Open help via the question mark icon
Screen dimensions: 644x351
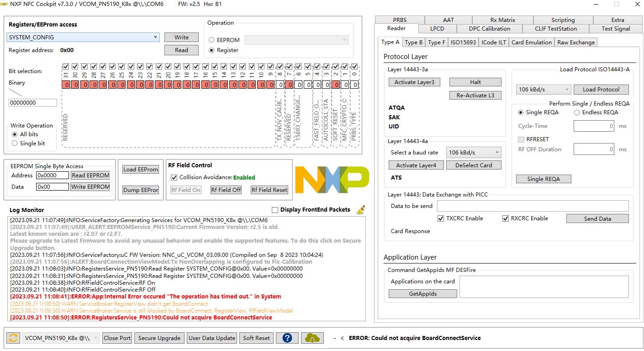[x=287, y=338]
